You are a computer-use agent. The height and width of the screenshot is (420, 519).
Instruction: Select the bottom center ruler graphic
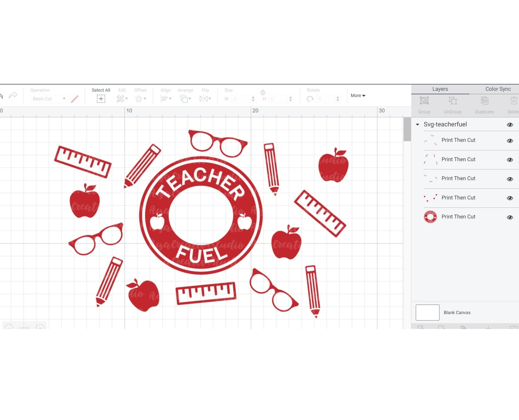pyautogui.click(x=206, y=293)
